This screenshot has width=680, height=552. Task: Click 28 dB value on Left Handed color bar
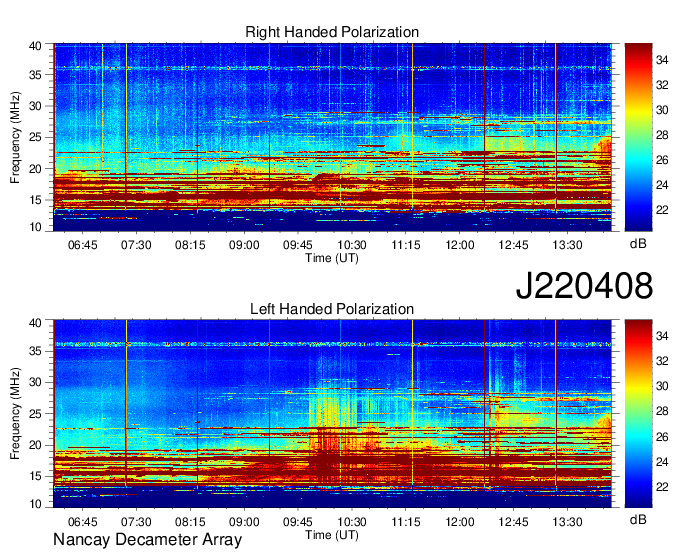tap(662, 412)
